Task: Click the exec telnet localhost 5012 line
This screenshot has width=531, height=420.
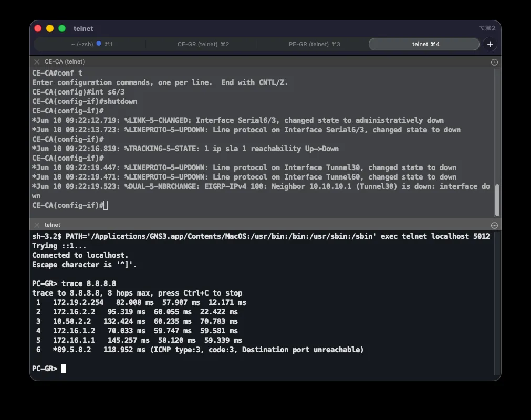Action: coord(261,236)
